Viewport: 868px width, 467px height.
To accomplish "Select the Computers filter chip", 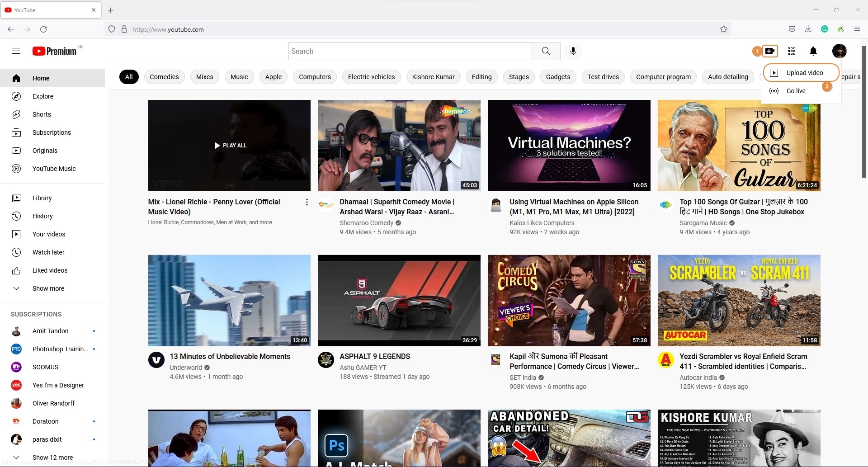I will [315, 77].
